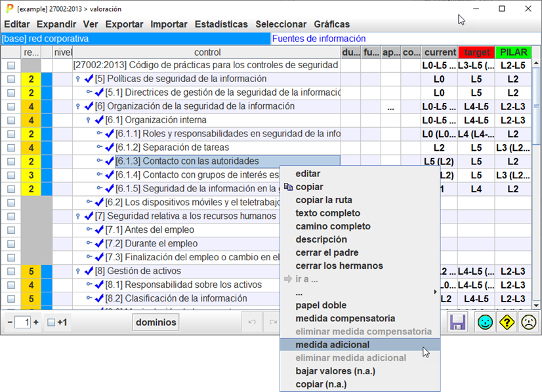Click the blue checkmark on Separación de tareas
Screen dimensions: 542x392
click(110, 147)
